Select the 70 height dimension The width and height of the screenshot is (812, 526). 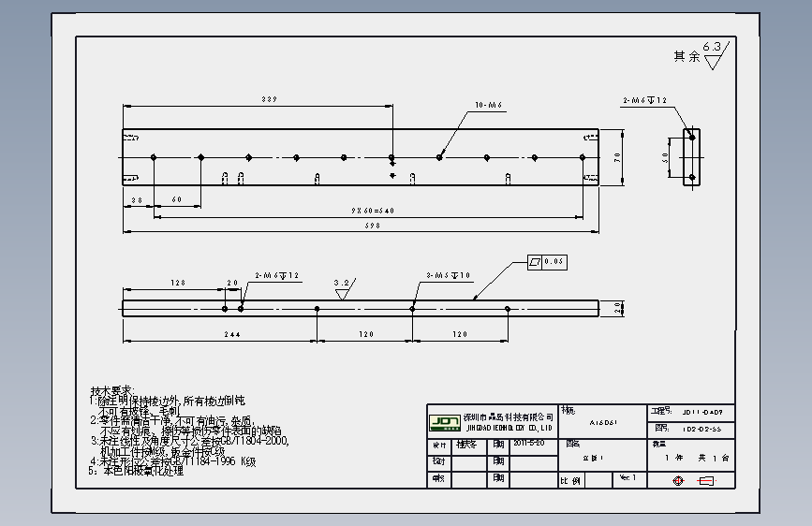pos(617,157)
